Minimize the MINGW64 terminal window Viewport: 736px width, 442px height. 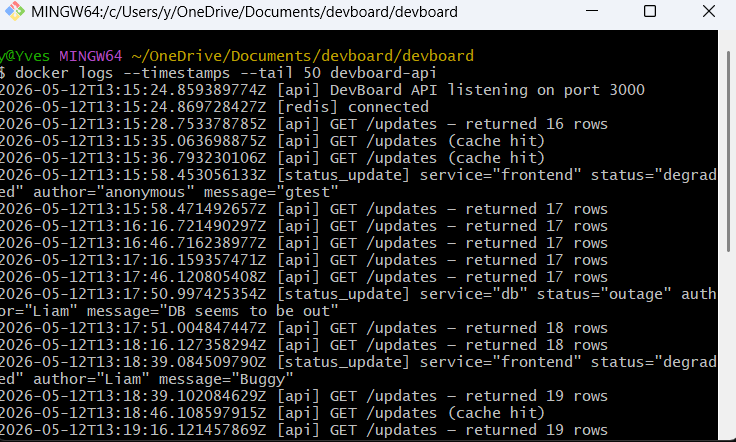[x=592, y=11]
